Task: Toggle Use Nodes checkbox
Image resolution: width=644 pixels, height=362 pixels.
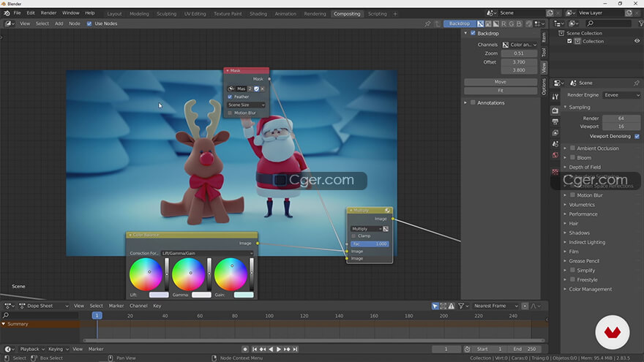Action: (89, 24)
